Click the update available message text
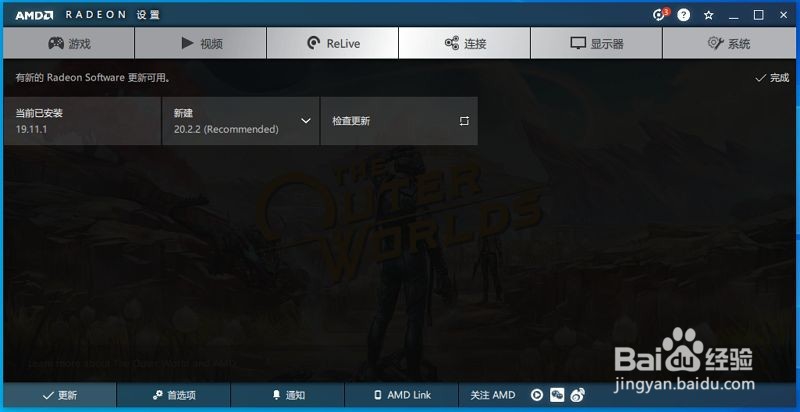The width and height of the screenshot is (800, 412). [x=92, y=78]
